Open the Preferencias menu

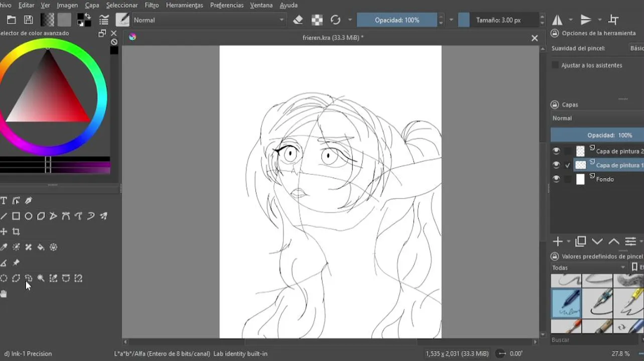tap(227, 5)
